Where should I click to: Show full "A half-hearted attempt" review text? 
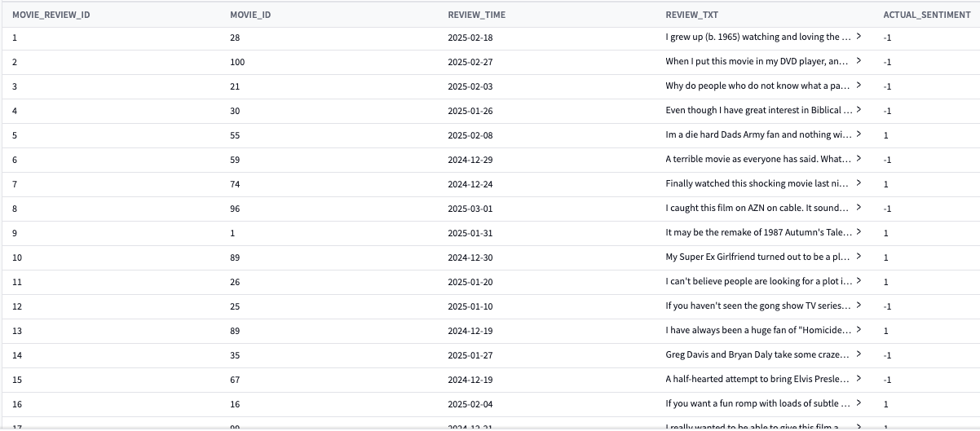click(859, 379)
